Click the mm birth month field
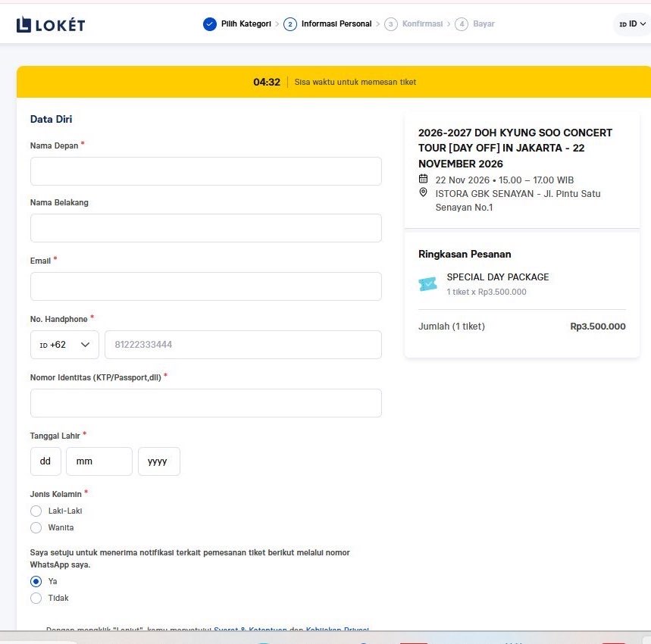 [99, 461]
